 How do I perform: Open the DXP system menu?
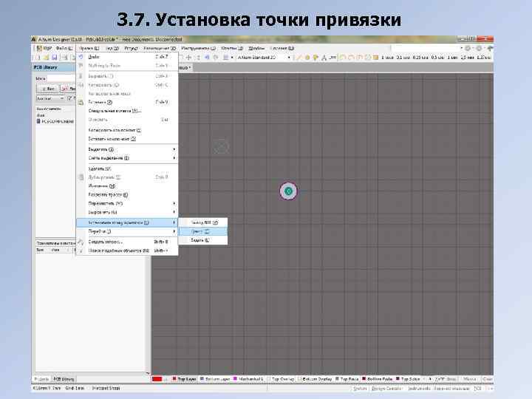click(44, 49)
